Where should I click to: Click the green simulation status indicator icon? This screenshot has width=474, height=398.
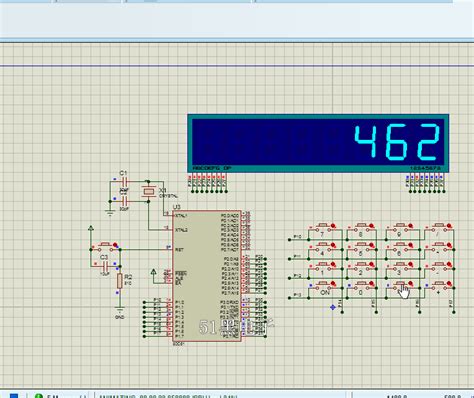click(x=39, y=396)
